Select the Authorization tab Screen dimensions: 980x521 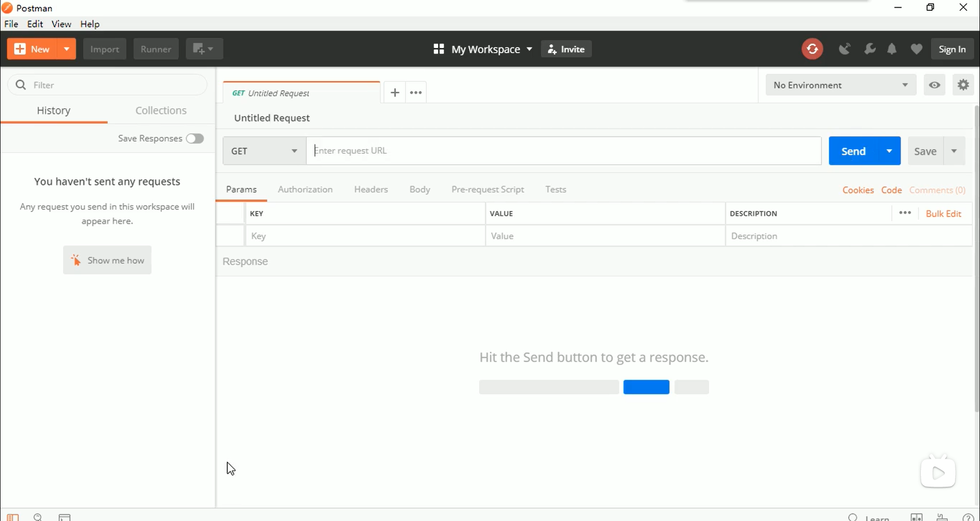[305, 190]
